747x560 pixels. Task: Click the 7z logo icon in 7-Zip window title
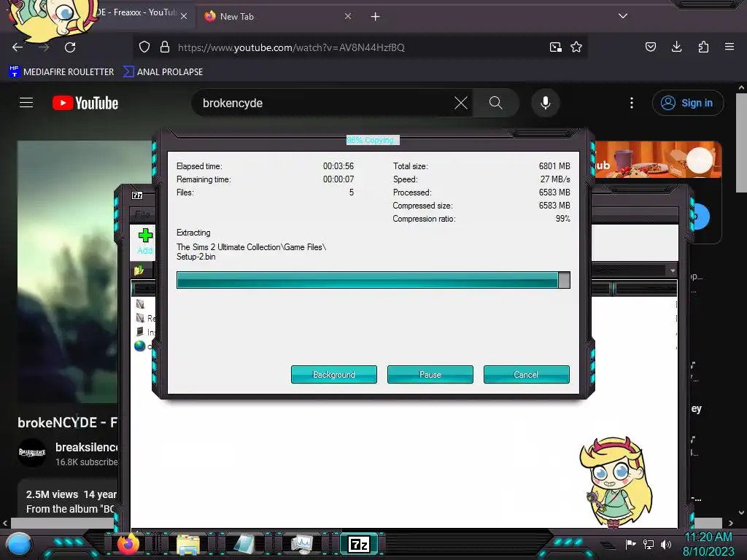click(x=137, y=195)
